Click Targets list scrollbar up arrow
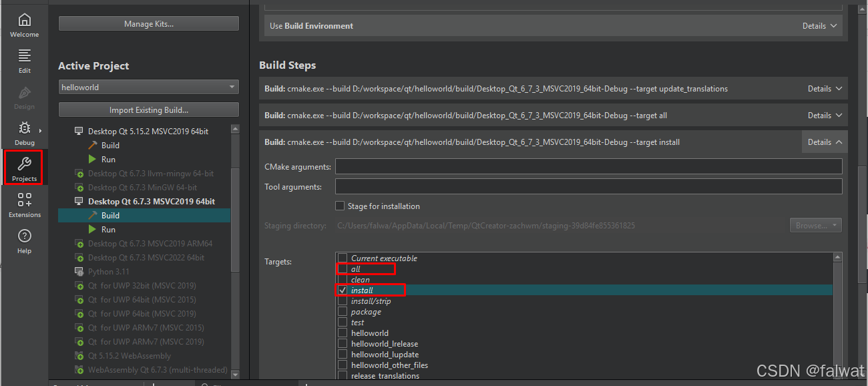Image resolution: width=868 pixels, height=386 pixels. click(x=838, y=257)
